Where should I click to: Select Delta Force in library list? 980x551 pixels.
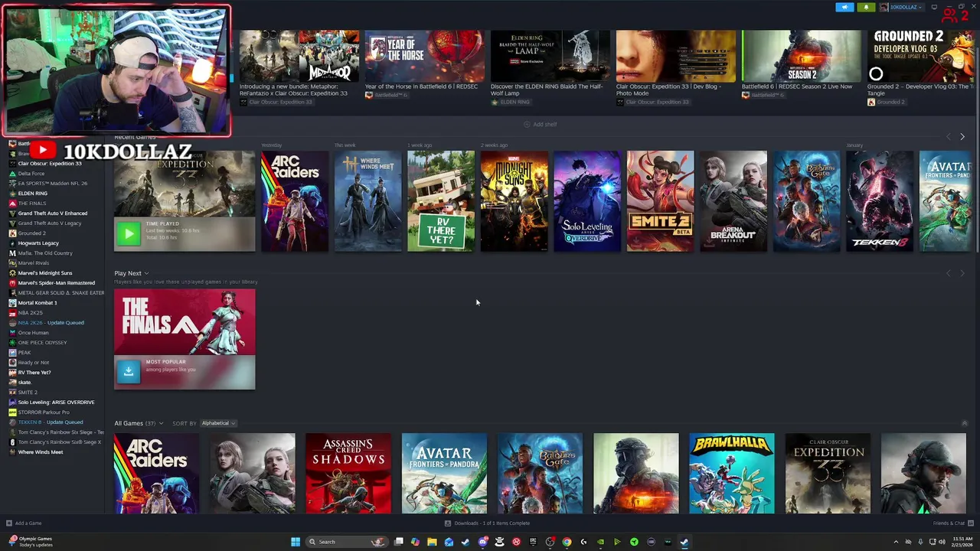pos(31,174)
